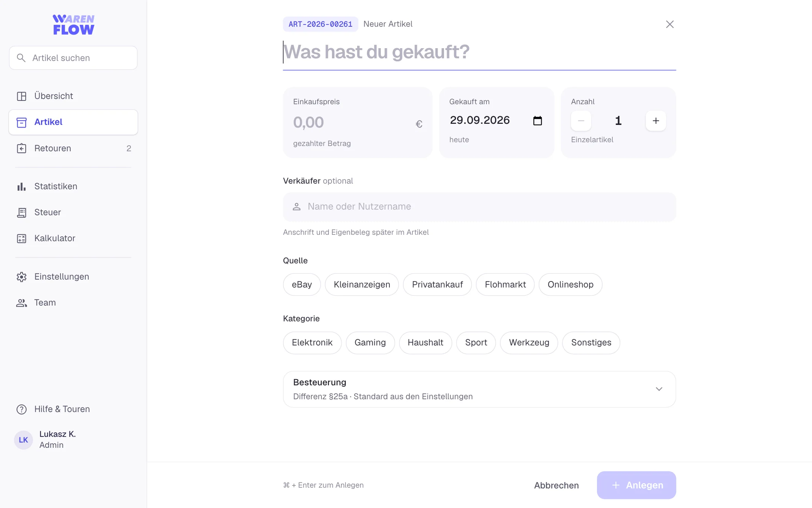The image size is (812, 508).
Task: Focus the Name oder Nutzername field
Action: [x=479, y=207]
